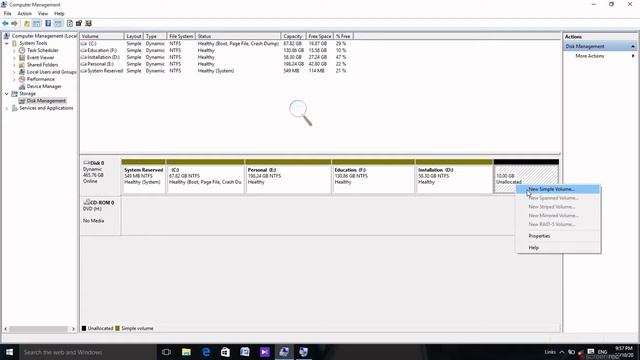This screenshot has height=360, width=640.
Task: Toggle Show/Hide Action Pane toolbar icon
Action: [x=58, y=23]
